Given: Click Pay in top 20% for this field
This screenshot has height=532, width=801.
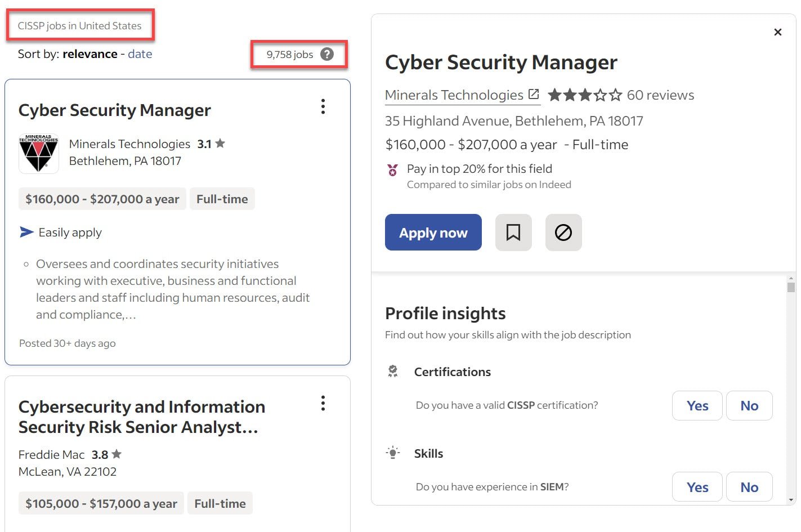Looking at the screenshot, I should pyautogui.click(x=480, y=169).
